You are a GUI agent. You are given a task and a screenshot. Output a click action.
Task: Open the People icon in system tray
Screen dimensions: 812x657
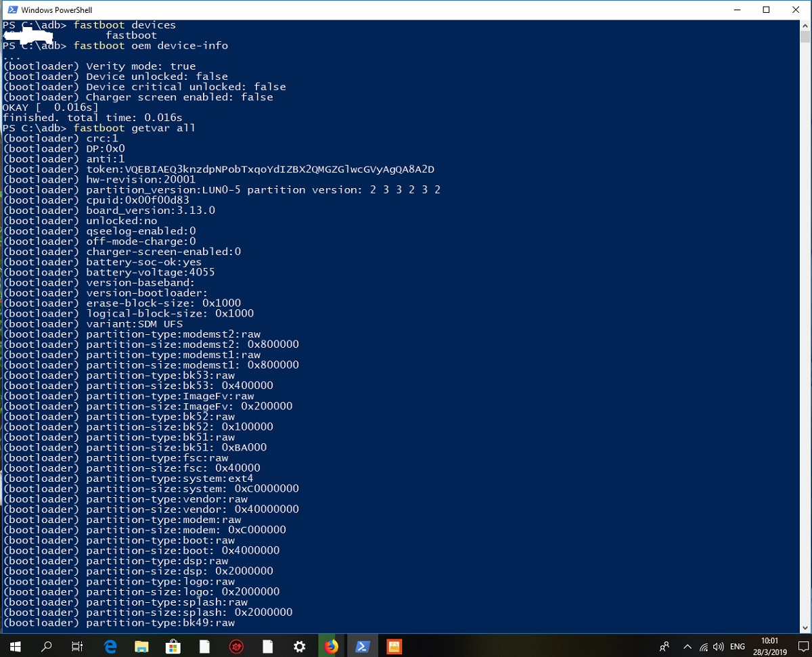coord(664,646)
